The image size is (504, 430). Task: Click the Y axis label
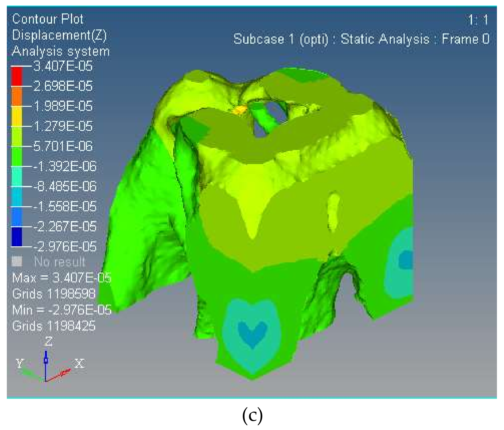click(x=20, y=363)
